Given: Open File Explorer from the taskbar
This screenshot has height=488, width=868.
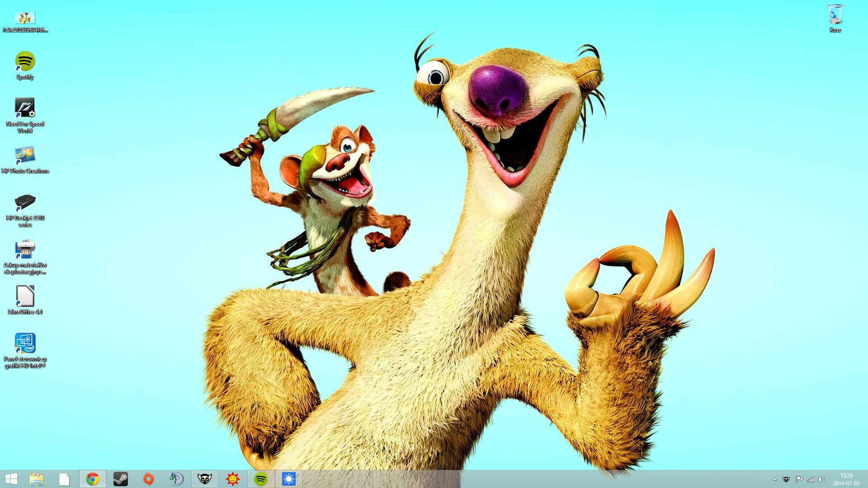Looking at the screenshot, I should (x=37, y=479).
